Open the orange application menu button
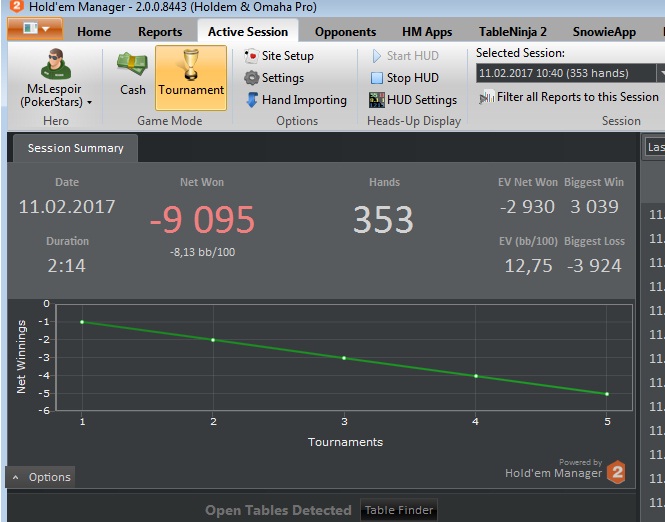665x522 pixels. click(x=35, y=29)
